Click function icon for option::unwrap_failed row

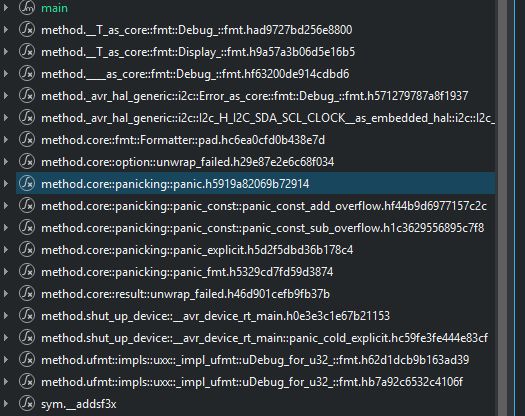point(27,161)
